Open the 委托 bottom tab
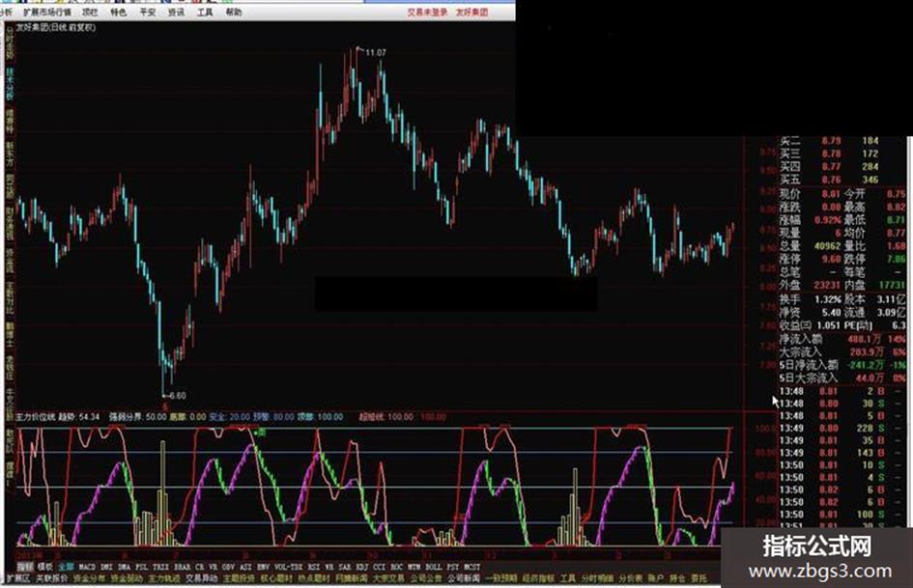Screen dimensions: 913x588 (x=699, y=578)
